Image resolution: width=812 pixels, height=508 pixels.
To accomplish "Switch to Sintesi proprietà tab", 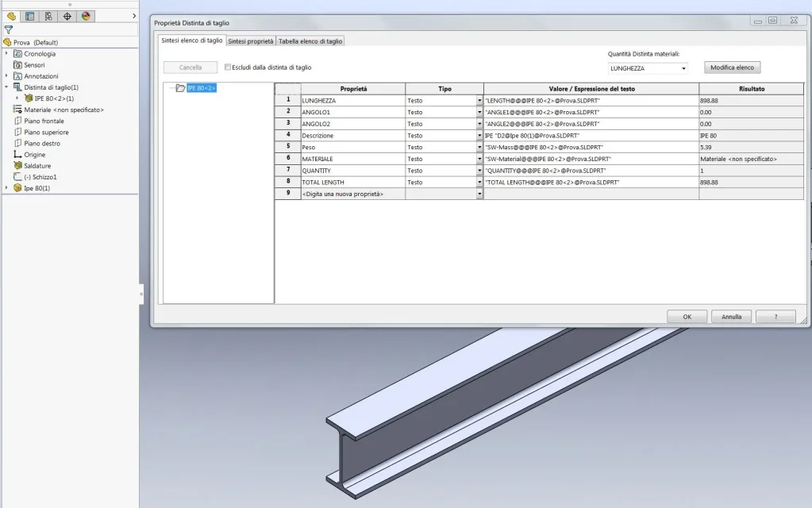I will pyautogui.click(x=251, y=41).
